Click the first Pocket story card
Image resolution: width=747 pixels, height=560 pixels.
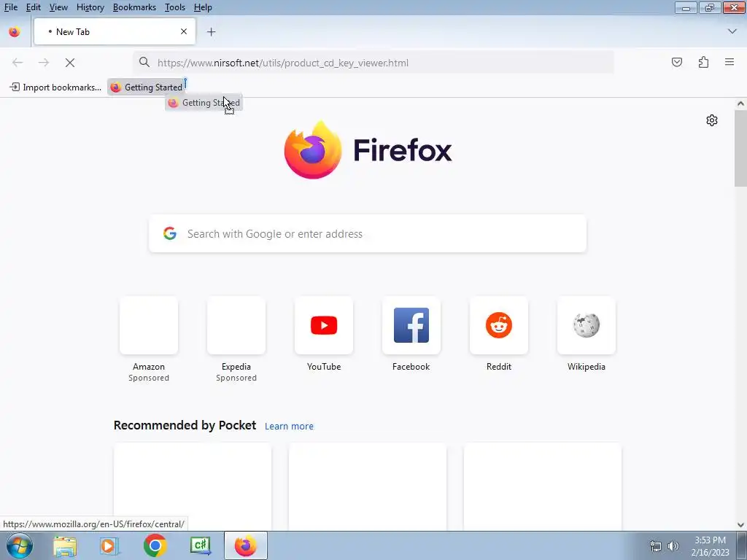click(x=193, y=486)
